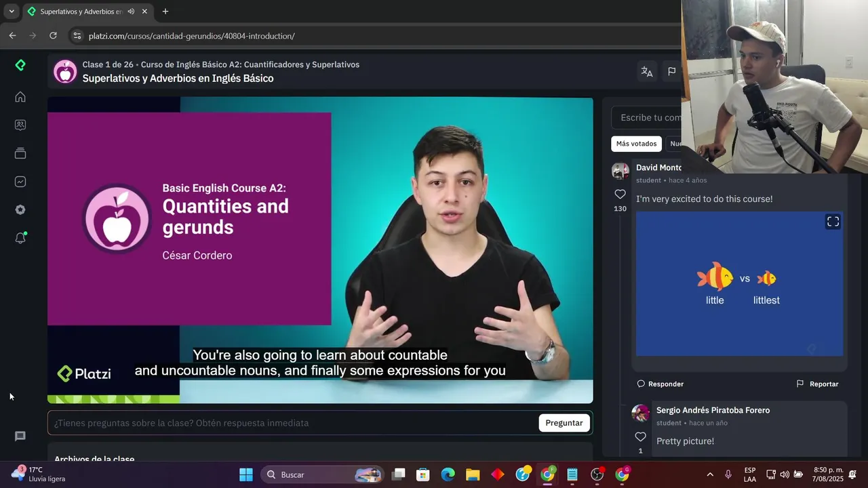This screenshot has height=488, width=868.
Task: Click the Preguntar button
Action: 564,423
